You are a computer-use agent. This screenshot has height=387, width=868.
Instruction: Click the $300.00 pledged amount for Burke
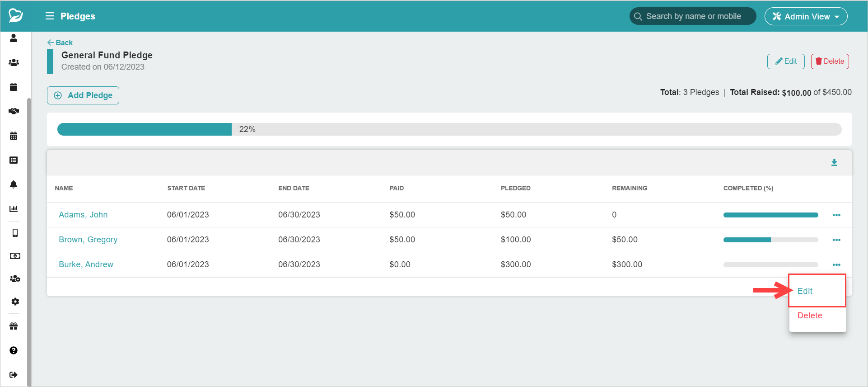516,264
